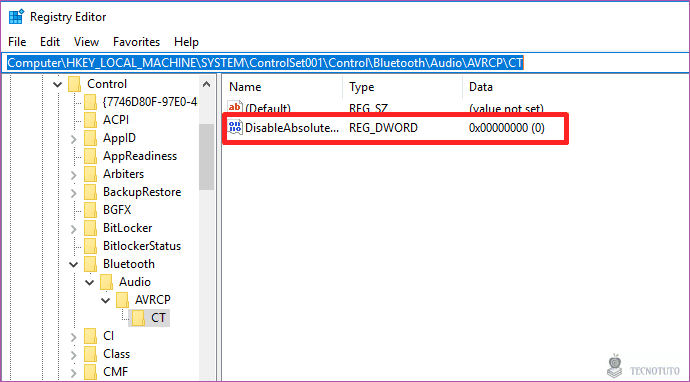
Task: Select the AppID folder icon
Action: (90, 138)
